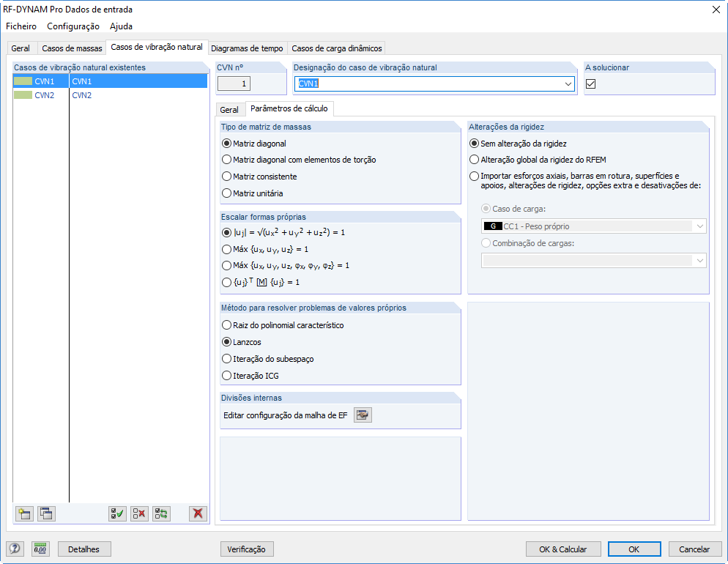Open the CC1 - Peso próprio dropdown
Image resolution: width=728 pixels, height=564 pixels.
point(594,226)
